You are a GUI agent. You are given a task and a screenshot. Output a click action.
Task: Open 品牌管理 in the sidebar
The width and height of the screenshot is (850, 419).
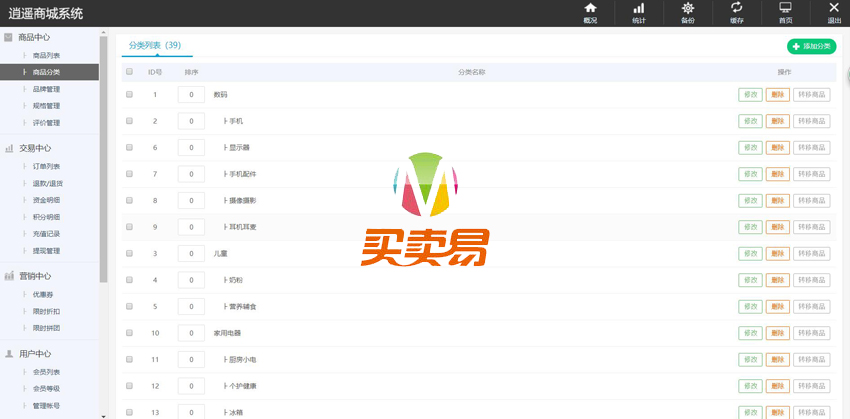pyautogui.click(x=46, y=89)
